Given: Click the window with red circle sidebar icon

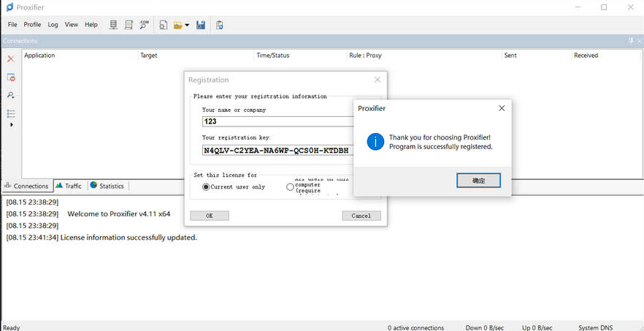Looking at the screenshot, I should 11,77.
